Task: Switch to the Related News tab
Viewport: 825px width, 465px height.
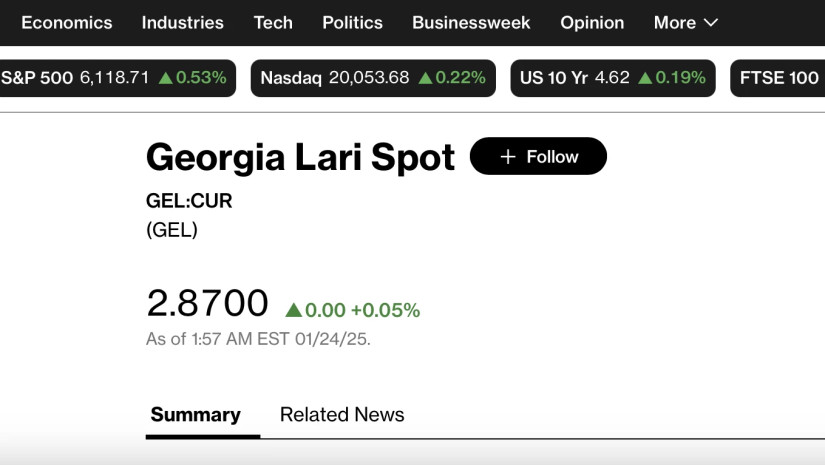Action: 342,414
